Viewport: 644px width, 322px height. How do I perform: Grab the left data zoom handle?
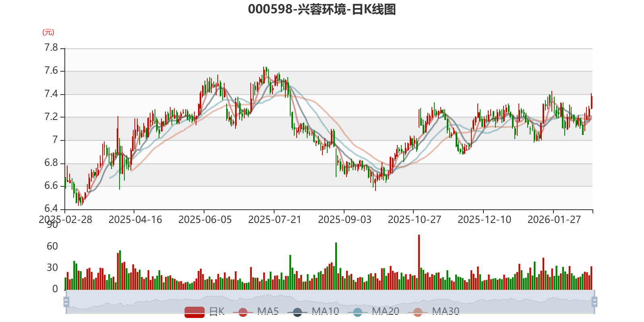(x=66, y=301)
